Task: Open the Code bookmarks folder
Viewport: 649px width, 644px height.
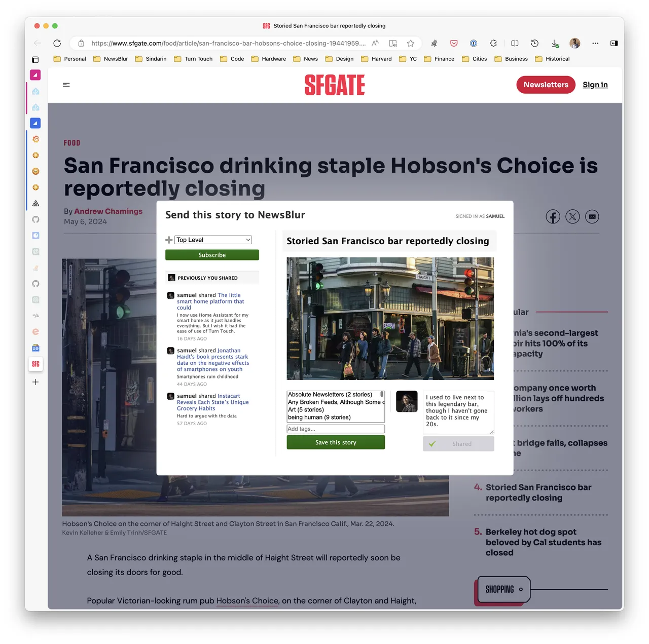Action: (232, 59)
